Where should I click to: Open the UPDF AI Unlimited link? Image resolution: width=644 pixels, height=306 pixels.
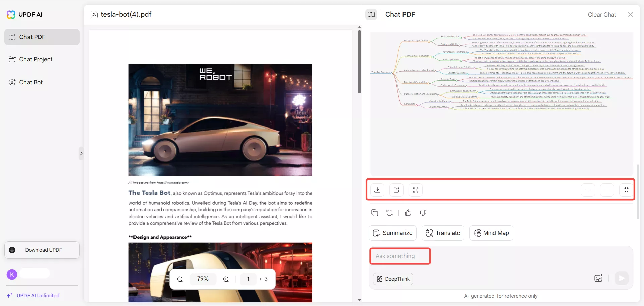pyautogui.click(x=33, y=295)
